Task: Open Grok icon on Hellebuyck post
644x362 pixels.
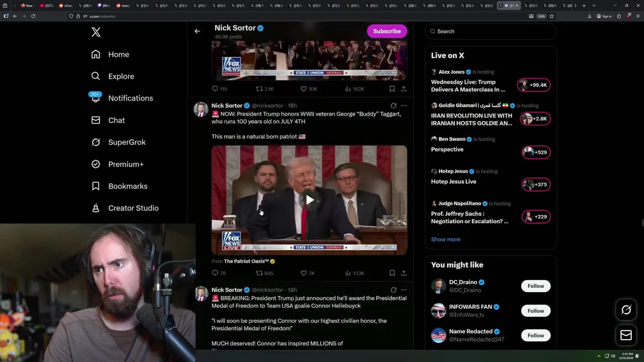Action: point(393,290)
